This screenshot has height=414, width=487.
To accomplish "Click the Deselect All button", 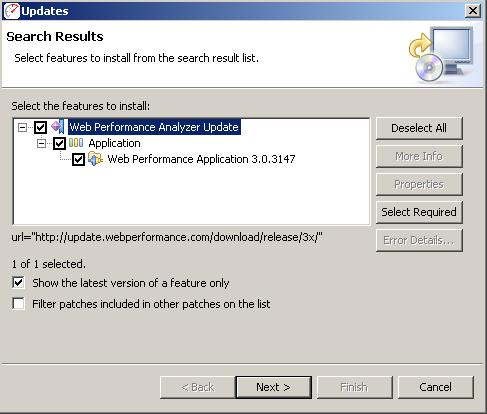I will coord(419,128).
